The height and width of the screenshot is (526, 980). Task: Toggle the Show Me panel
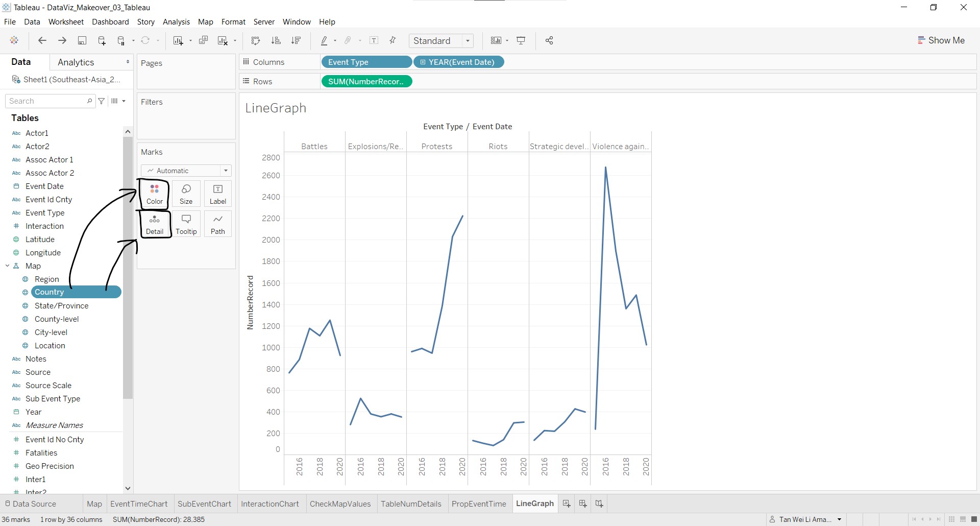[941, 40]
